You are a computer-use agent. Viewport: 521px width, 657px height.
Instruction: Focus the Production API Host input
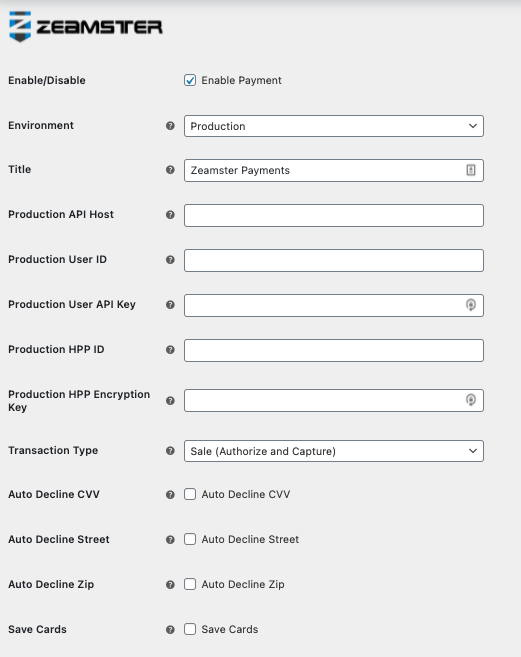click(334, 215)
